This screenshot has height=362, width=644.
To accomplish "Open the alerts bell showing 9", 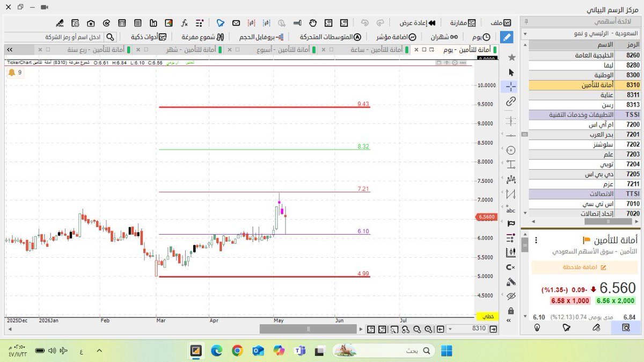I will pyautogui.click(x=14, y=73).
